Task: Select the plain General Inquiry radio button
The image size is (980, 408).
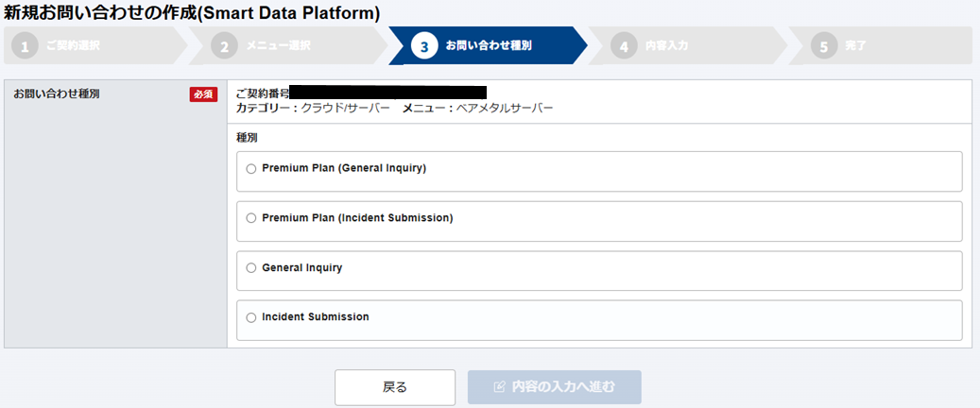Action: click(x=250, y=268)
